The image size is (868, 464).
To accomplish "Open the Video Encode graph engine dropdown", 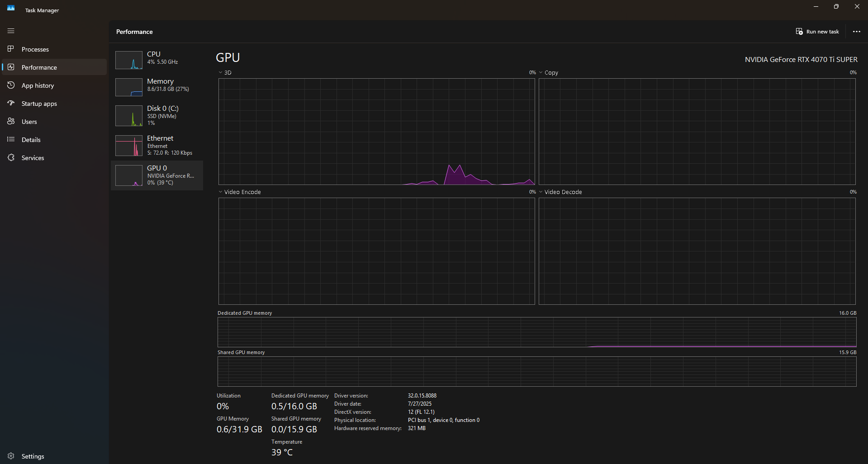I will tap(220, 192).
